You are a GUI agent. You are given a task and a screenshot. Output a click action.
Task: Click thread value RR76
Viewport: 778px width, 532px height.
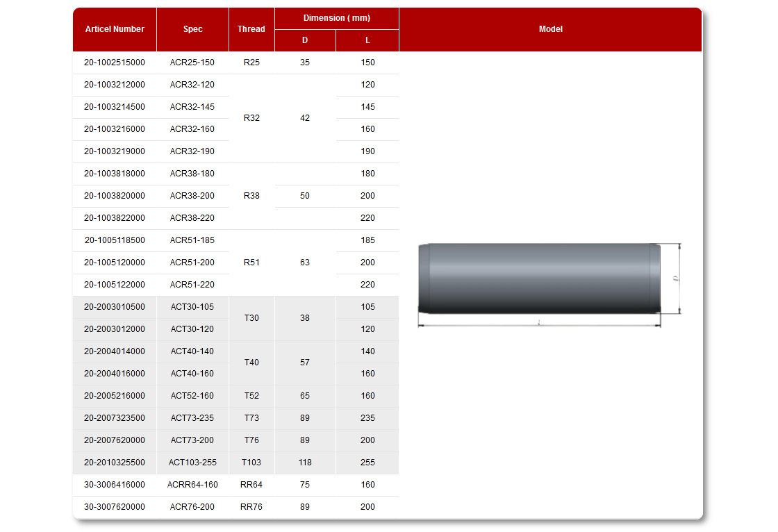pos(251,507)
